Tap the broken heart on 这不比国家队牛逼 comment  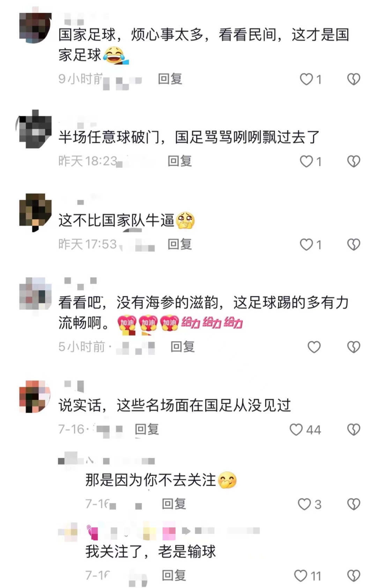[x=354, y=245]
